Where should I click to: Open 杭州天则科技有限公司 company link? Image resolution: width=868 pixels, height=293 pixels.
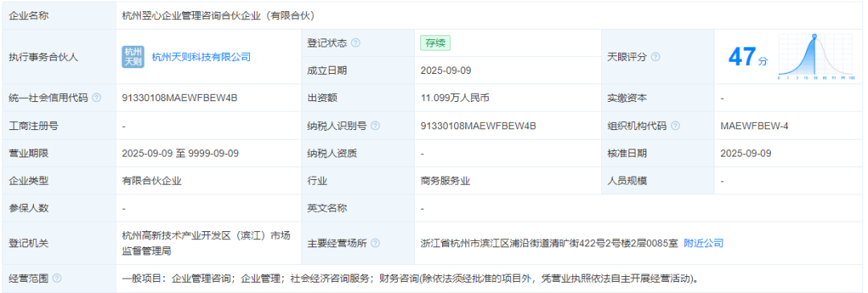(202, 56)
